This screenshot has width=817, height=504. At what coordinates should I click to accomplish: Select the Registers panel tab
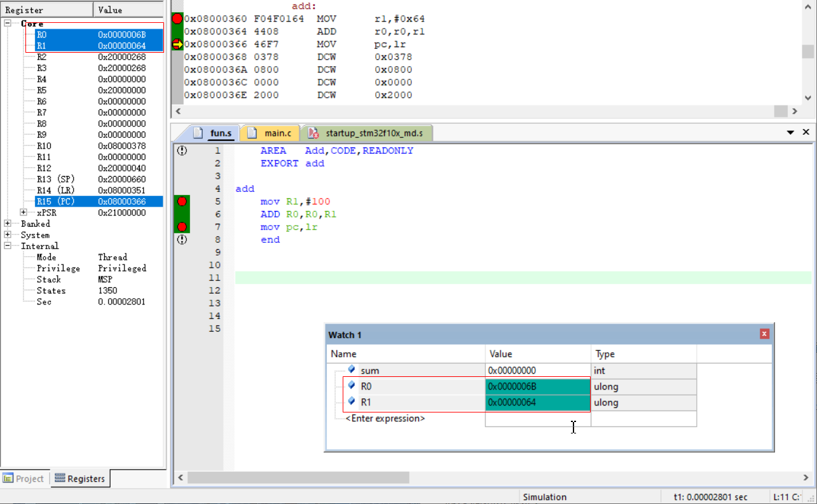[80, 479]
